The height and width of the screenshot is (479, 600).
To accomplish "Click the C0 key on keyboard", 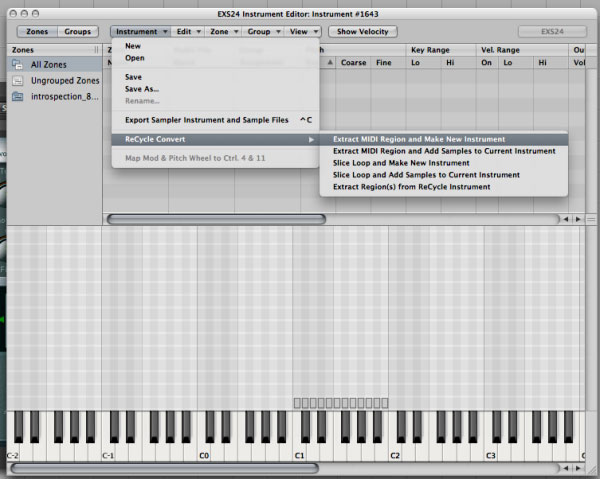I will (204, 451).
